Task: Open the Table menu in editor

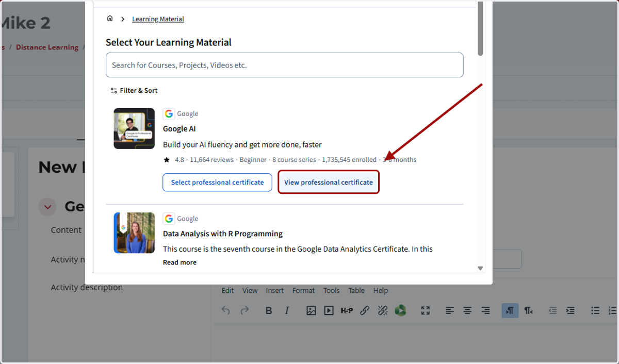Action: click(x=356, y=291)
